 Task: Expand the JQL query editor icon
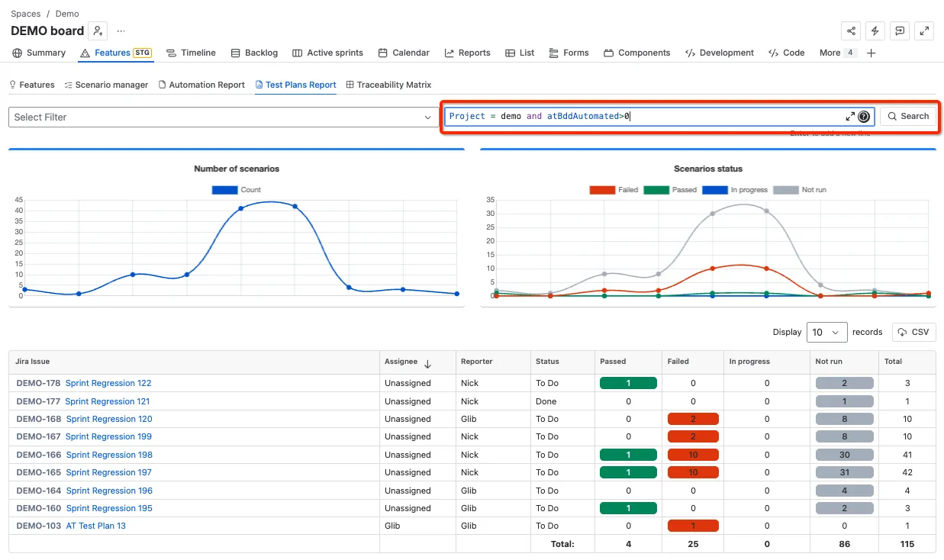[850, 117]
